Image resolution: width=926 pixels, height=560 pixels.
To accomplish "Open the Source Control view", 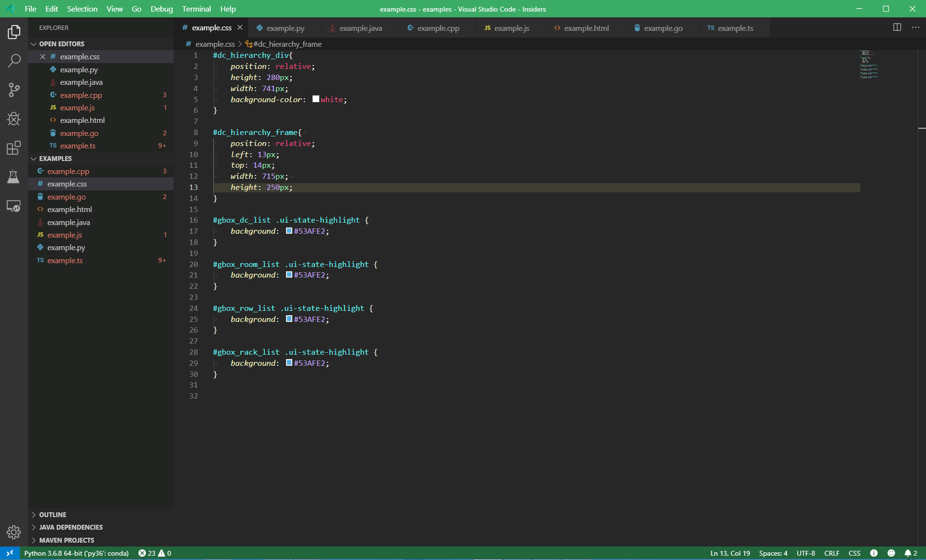I will tap(14, 90).
